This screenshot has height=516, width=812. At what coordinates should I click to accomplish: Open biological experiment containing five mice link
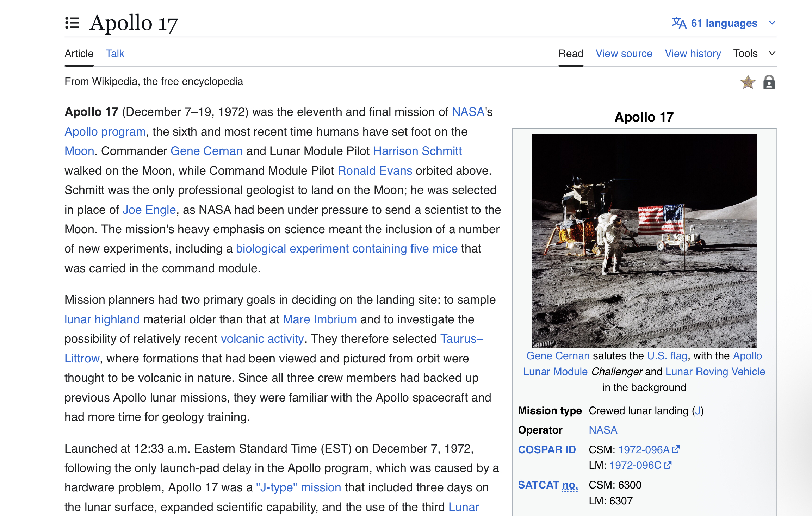[347, 249]
